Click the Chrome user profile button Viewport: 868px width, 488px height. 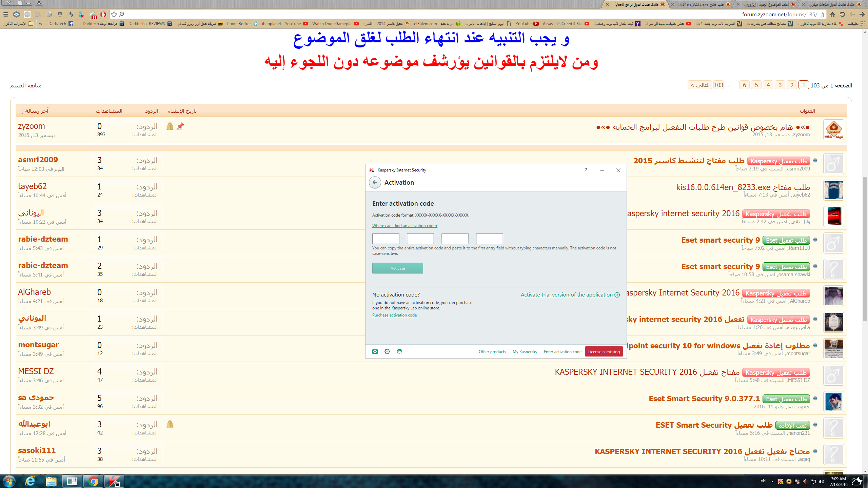39,3
